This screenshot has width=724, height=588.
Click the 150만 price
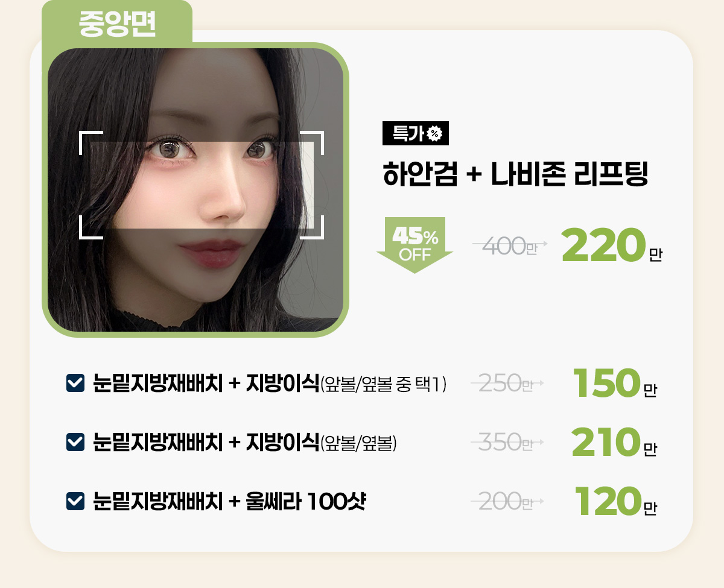pos(614,384)
